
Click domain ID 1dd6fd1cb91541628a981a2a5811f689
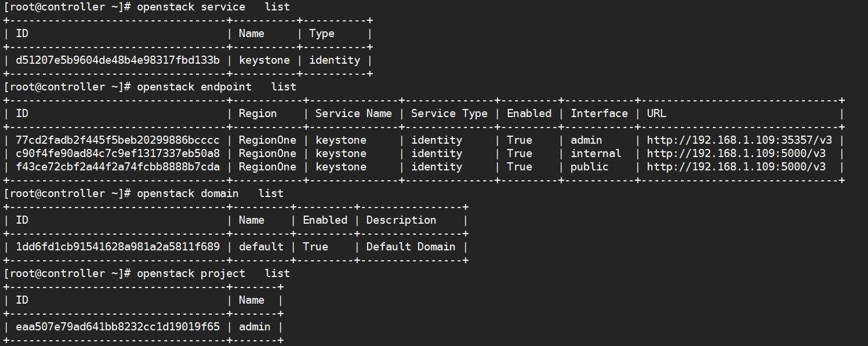[118, 247]
